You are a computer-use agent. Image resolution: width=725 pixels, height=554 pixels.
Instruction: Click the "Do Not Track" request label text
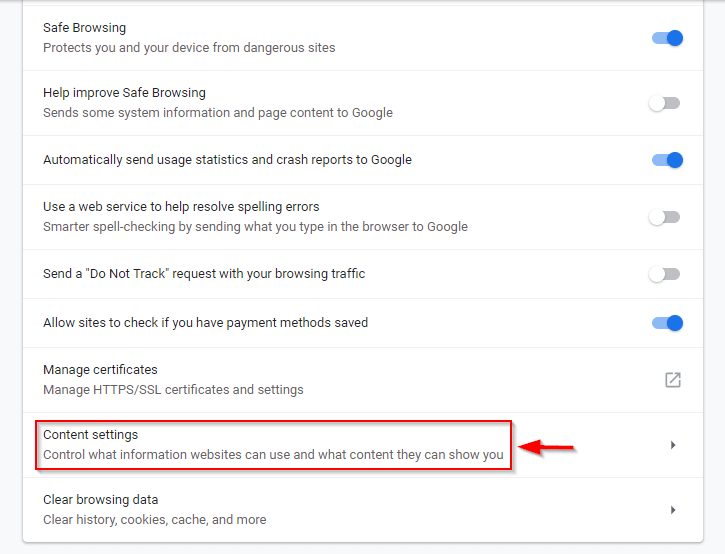[x=204, y=274]
